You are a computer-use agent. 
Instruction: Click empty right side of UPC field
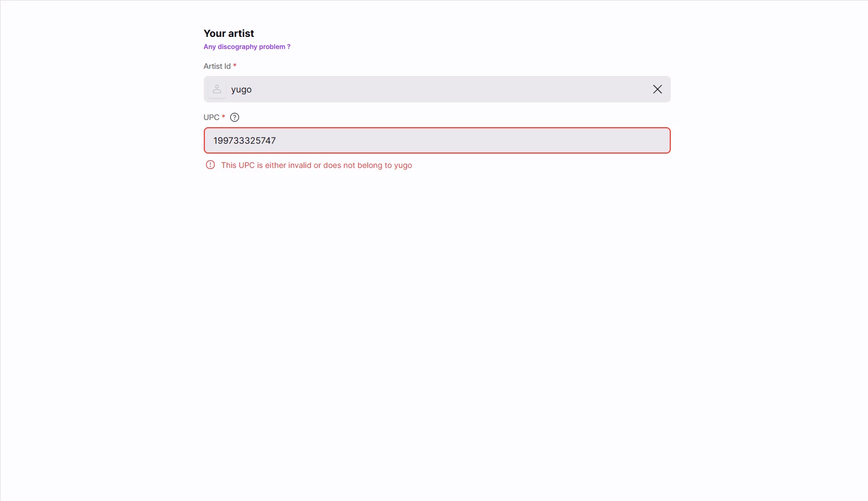point(578,140)
